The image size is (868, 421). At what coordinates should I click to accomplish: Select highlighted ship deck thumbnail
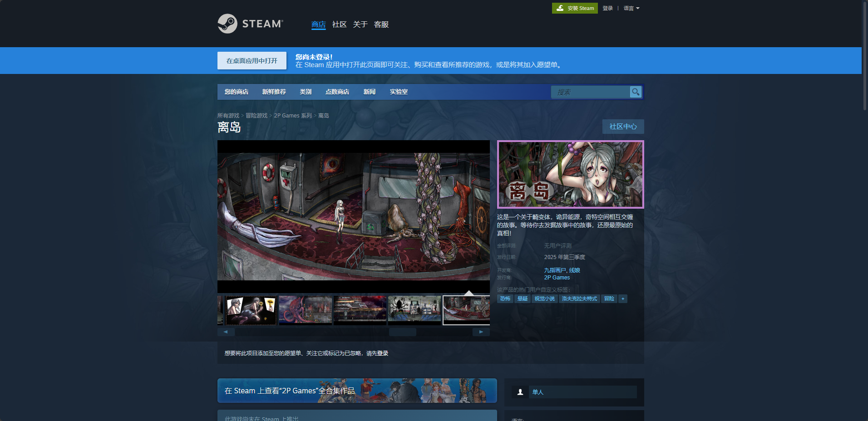point(467,311)
